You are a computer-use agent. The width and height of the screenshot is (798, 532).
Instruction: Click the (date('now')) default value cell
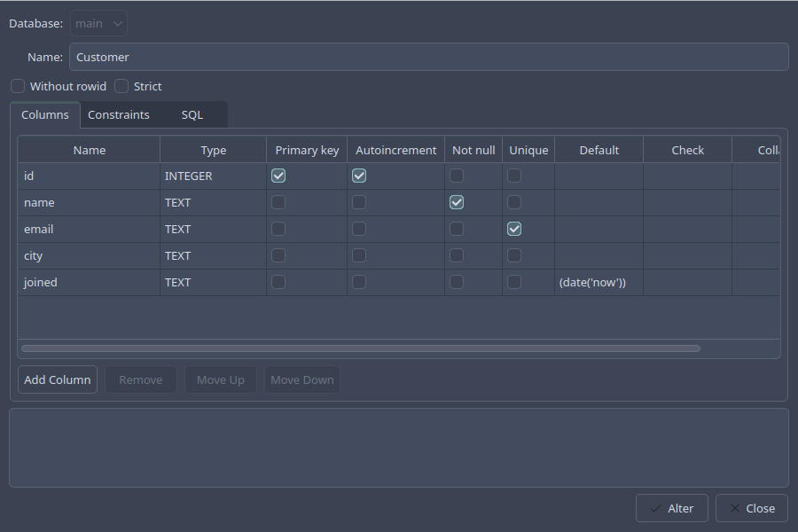(599, 282)
